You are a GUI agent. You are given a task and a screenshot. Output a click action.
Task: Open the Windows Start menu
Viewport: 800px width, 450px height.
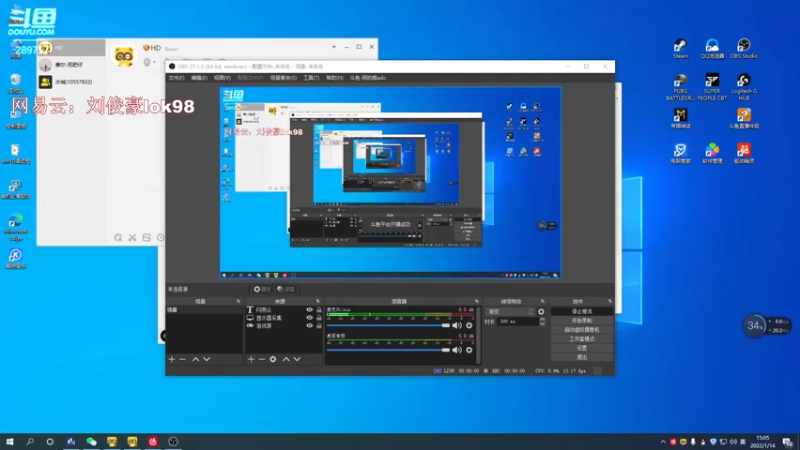pyautogui.click(x=10, y=441)
